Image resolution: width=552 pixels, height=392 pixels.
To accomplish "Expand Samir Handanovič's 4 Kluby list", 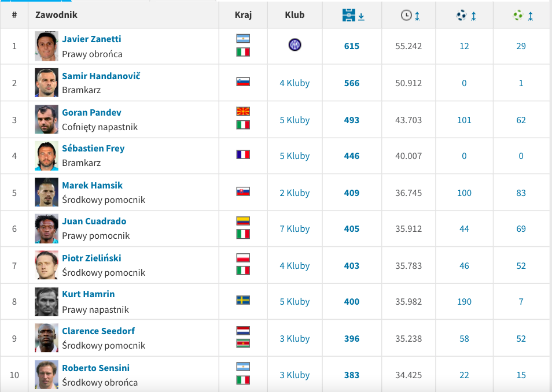I will click(295, 83).
